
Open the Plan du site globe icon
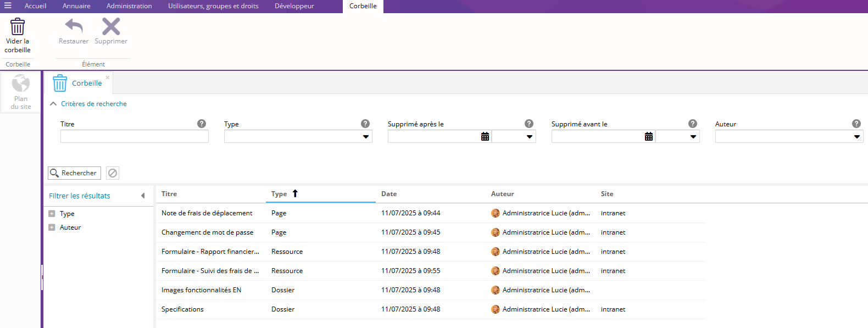(21, 84)
